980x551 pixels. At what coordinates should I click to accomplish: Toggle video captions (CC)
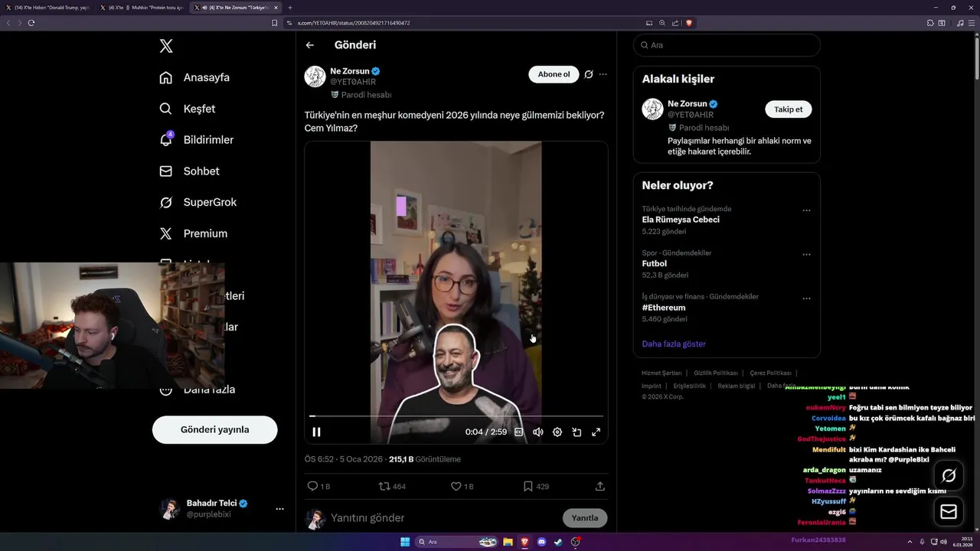click(x=519, y=432)
